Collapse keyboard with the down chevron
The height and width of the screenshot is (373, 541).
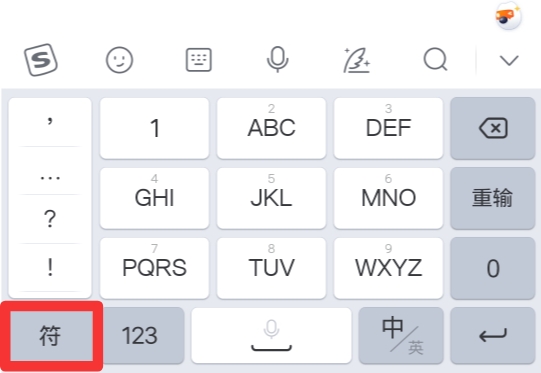[x=509, y=60]
